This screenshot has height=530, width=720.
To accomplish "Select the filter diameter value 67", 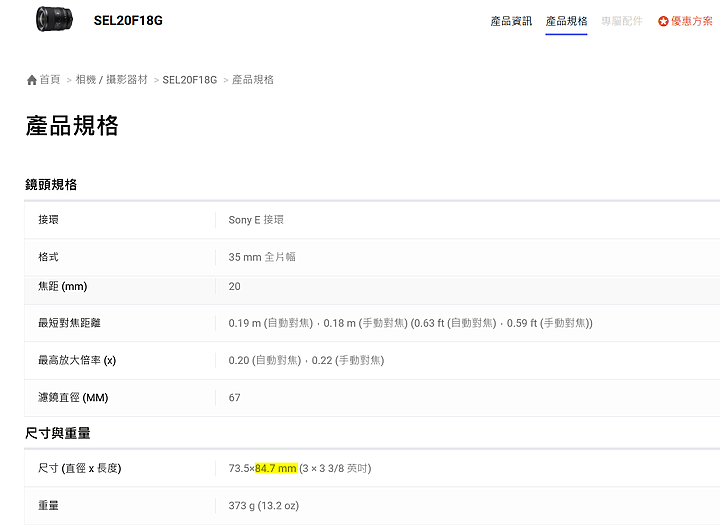I will tap(234, 397).
